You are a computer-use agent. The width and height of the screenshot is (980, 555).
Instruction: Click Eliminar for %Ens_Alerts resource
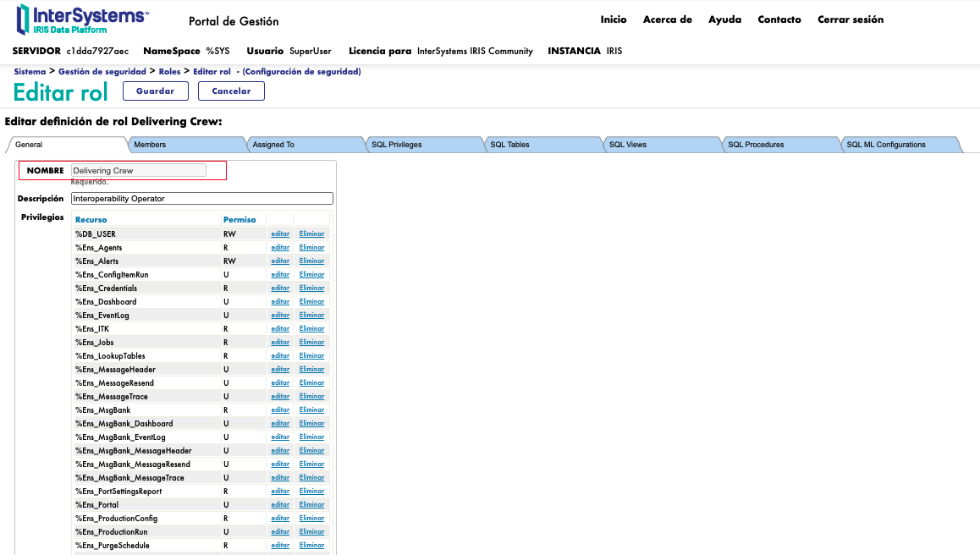click(x=311, y=261)
